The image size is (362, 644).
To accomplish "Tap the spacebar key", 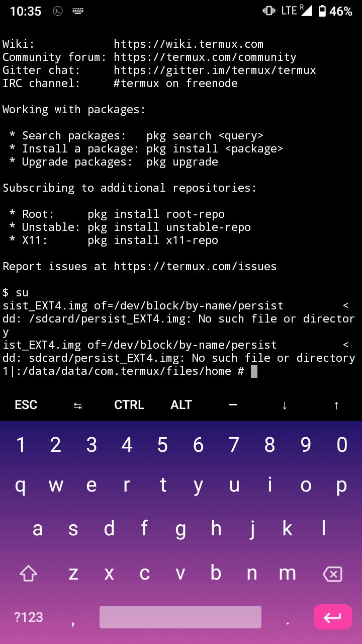I will click(x=180, y=617).
